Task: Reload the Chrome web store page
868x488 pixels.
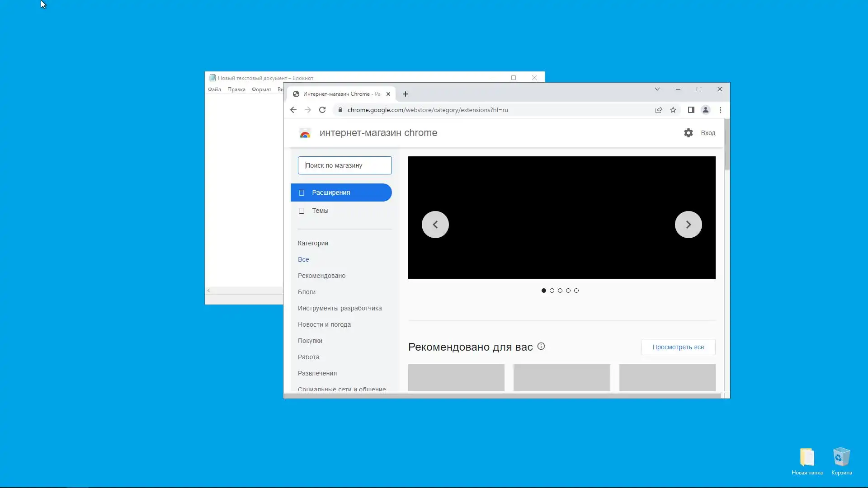Action: tap(322, 110)
